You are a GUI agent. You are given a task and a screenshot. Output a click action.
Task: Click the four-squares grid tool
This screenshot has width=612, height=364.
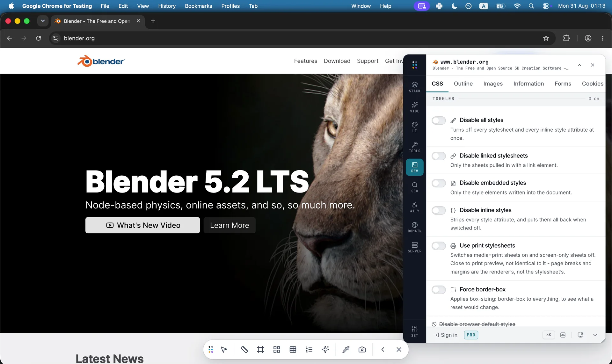[277, 350]
